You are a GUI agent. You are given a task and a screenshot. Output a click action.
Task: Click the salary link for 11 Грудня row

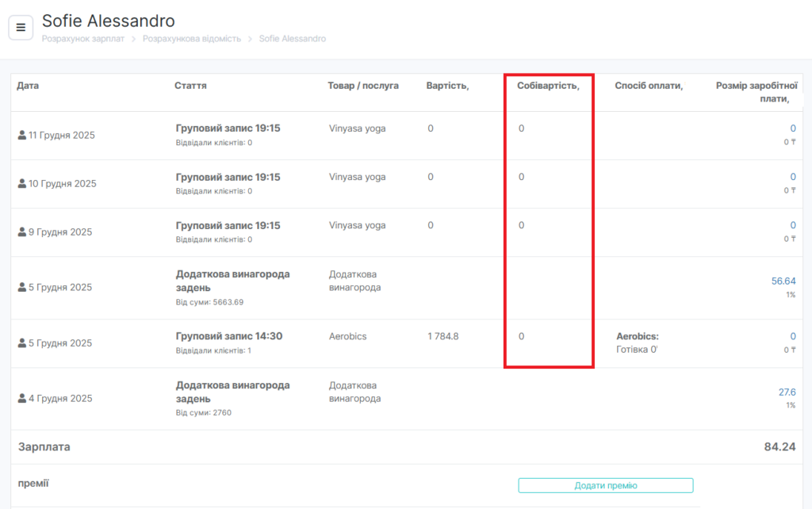tap(792, 128)
